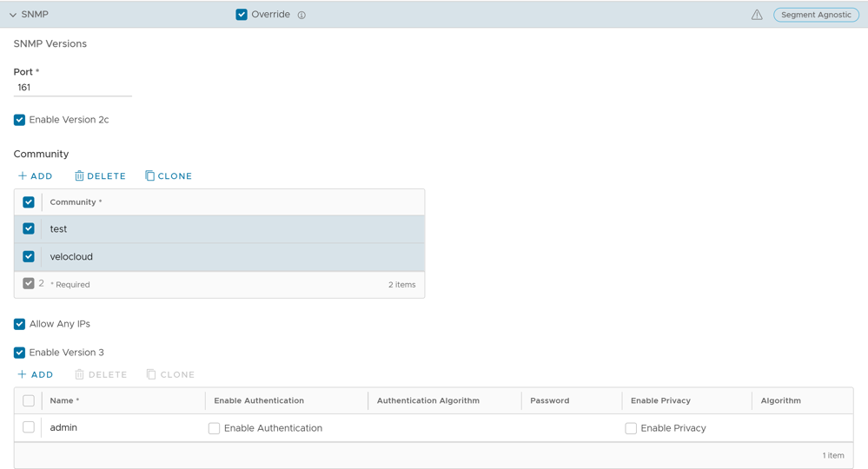Clone the selected community entries

click(x=169, y=176)
